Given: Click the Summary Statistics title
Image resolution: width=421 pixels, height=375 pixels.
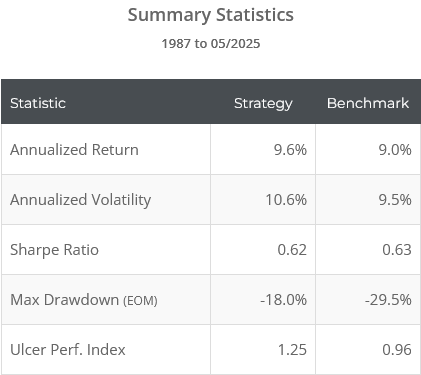Looking at the screenshot, I should tap(211, 15).
